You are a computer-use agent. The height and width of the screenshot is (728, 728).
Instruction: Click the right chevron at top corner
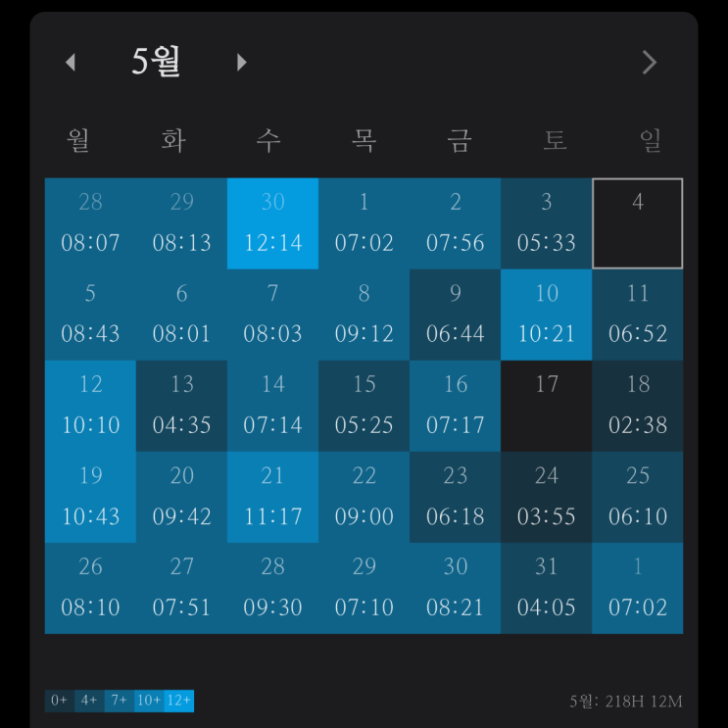[x=649, y=63]
